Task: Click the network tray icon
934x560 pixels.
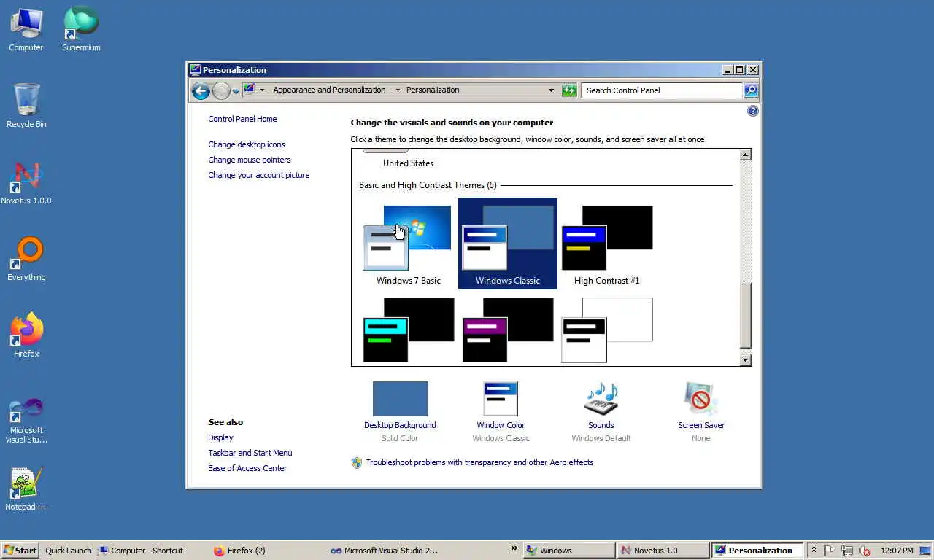Action: (847, 551)
